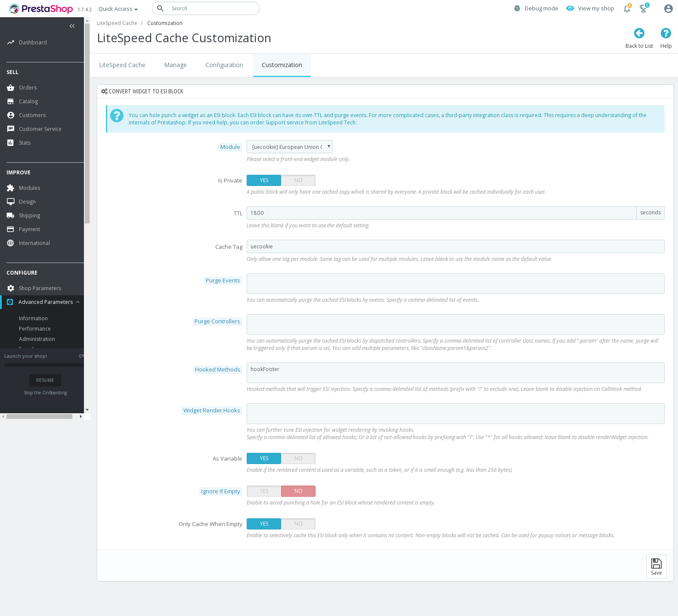Open the Quick Access dropdown
Image resolution: width=678 pixels, height=616 pixels.
click(118, 9)
